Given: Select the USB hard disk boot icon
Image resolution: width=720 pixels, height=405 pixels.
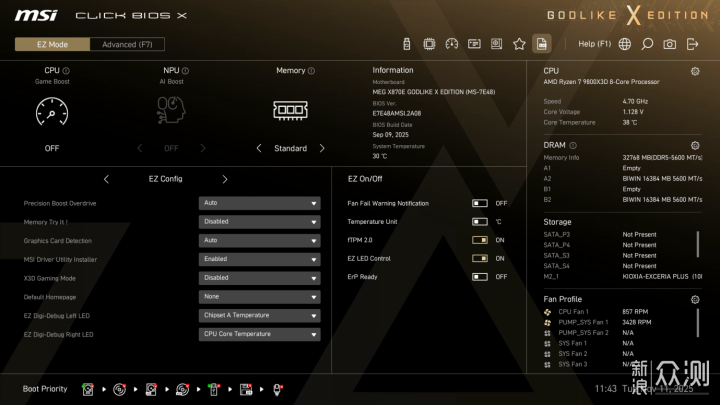Looking at the screenshot, I should pos(151,389).
